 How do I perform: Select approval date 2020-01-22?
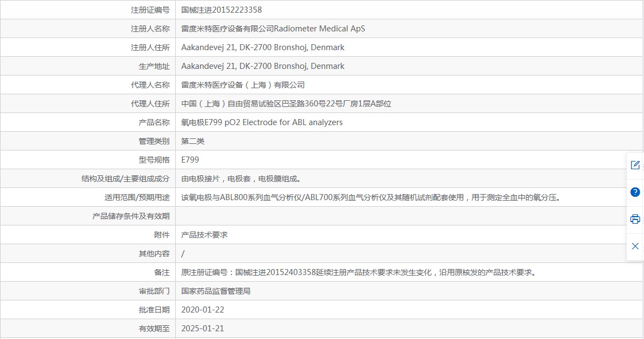[x=203, y=310]
